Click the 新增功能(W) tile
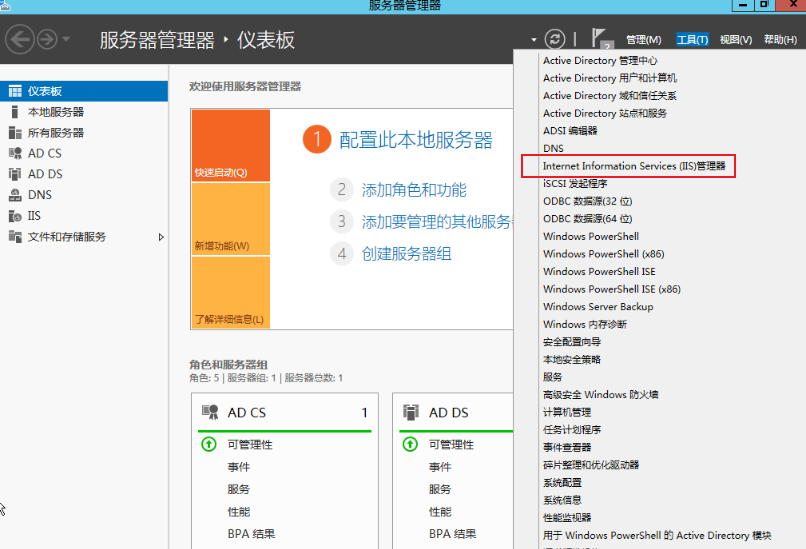Viewport: 806px width, 549px height. [x=231, y=219]
